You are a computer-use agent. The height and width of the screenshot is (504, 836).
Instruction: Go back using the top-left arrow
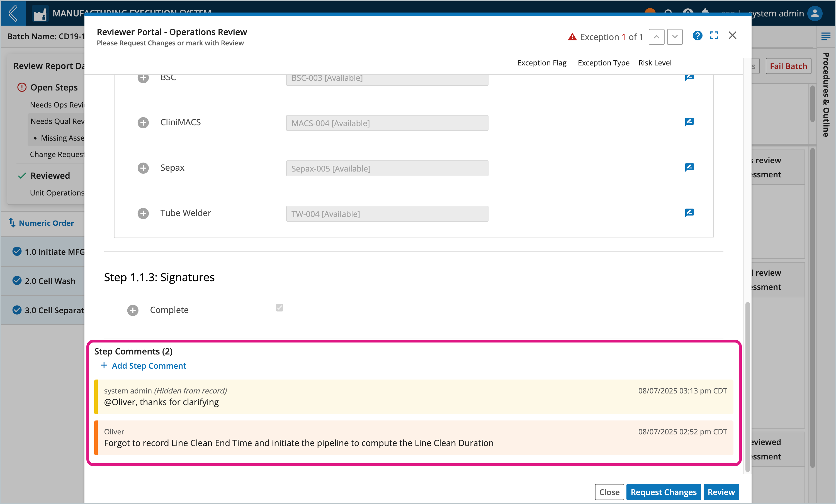point(13,13)
